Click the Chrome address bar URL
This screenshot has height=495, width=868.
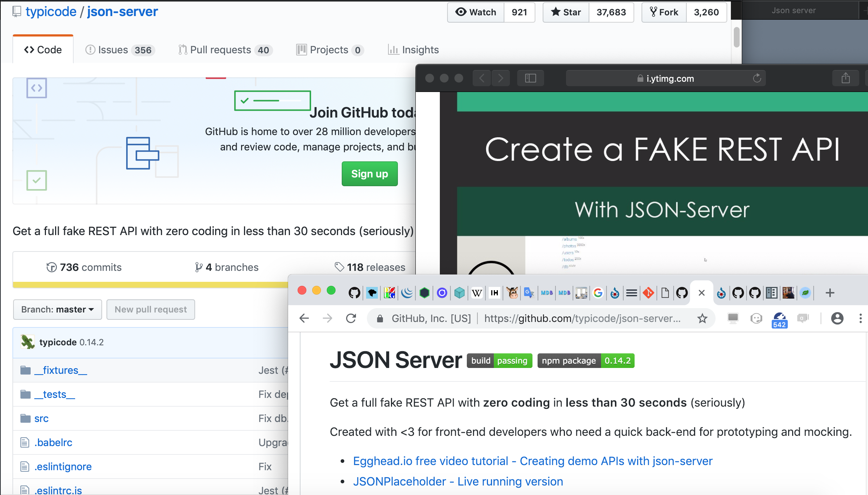pyautogui.click(x=582, y=318)
